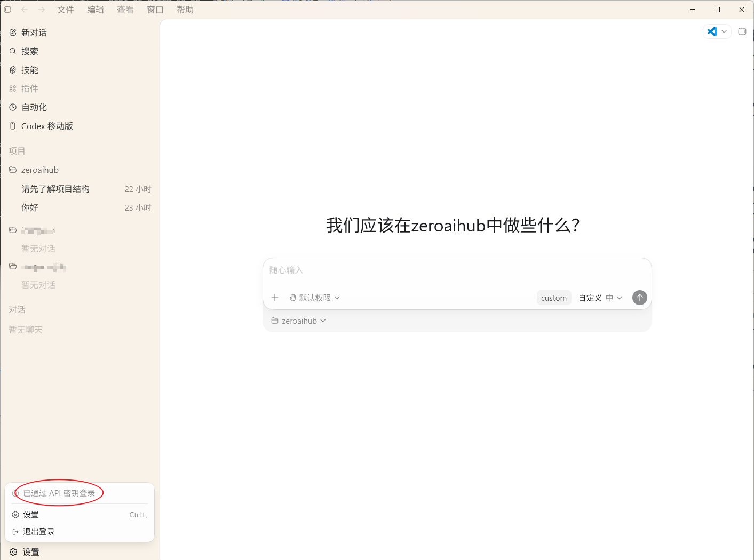The height and width of the screenshot is (560, 754).
Task: Close the window
Action: (742, 10)
